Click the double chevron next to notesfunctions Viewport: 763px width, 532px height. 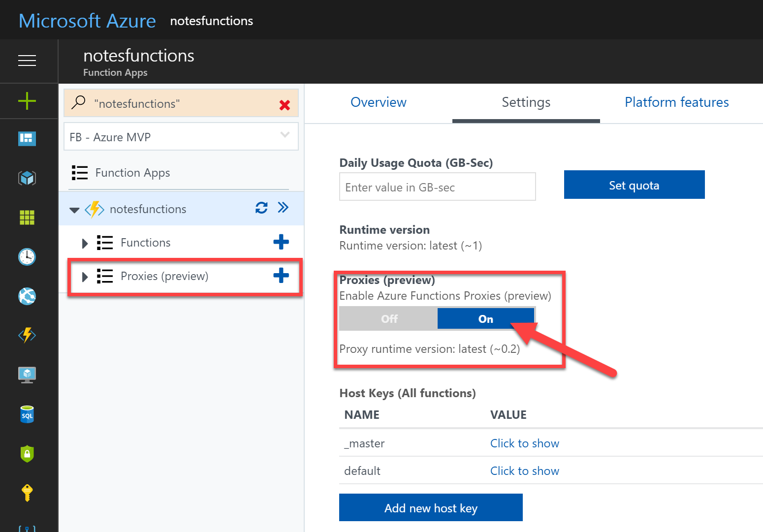283,207
